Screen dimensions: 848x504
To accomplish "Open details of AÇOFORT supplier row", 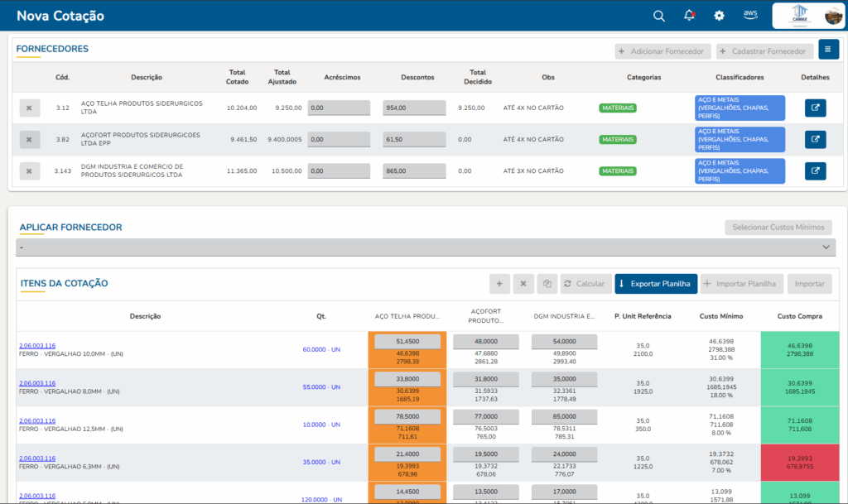I will [815, 139].
